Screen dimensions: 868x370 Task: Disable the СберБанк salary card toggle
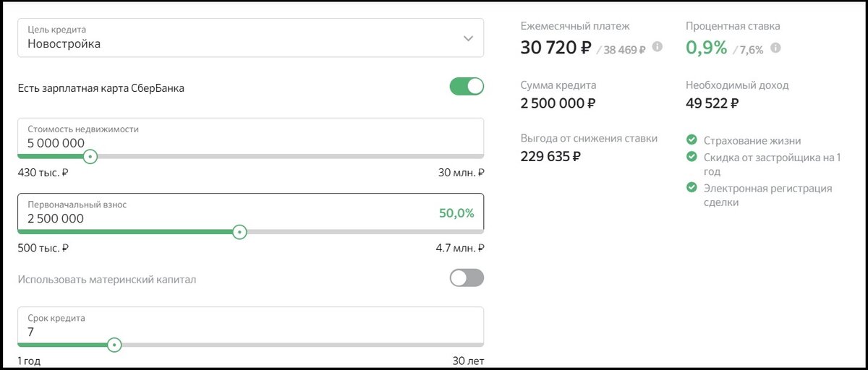click(467, 87)
